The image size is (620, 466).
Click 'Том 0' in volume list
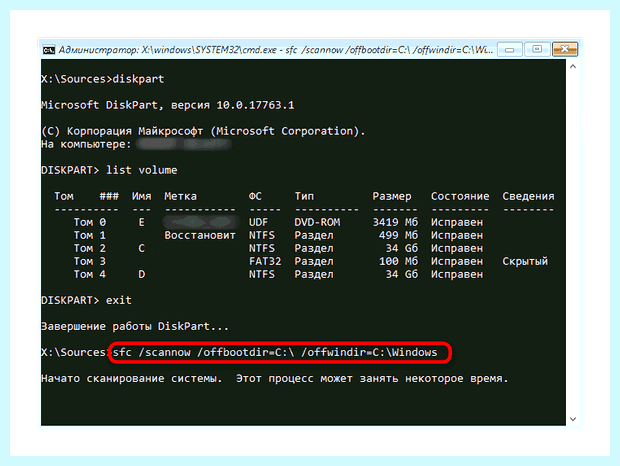point(90,222)
